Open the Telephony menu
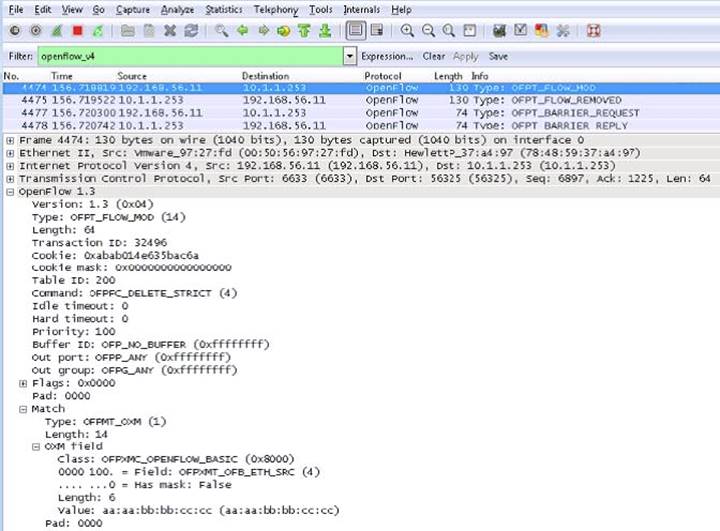Image resolution: width=720 pixels, height=531 pixels. [x=276, y=9]
